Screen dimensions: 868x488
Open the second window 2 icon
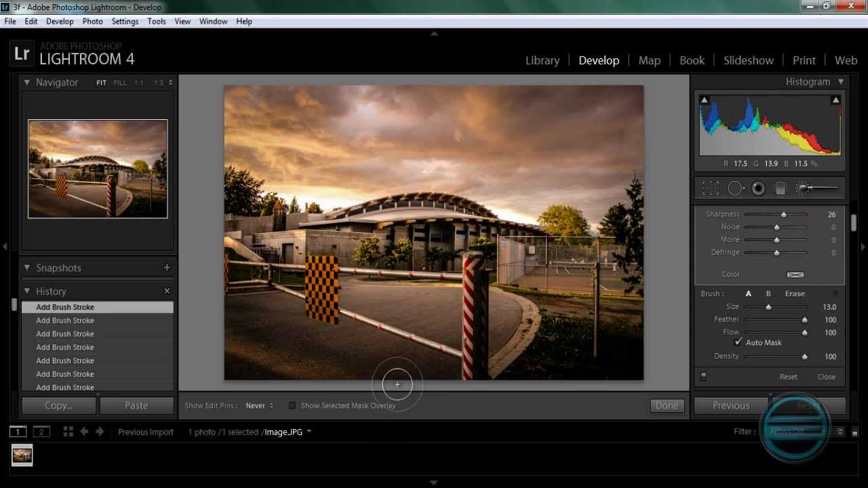point(41,432)
